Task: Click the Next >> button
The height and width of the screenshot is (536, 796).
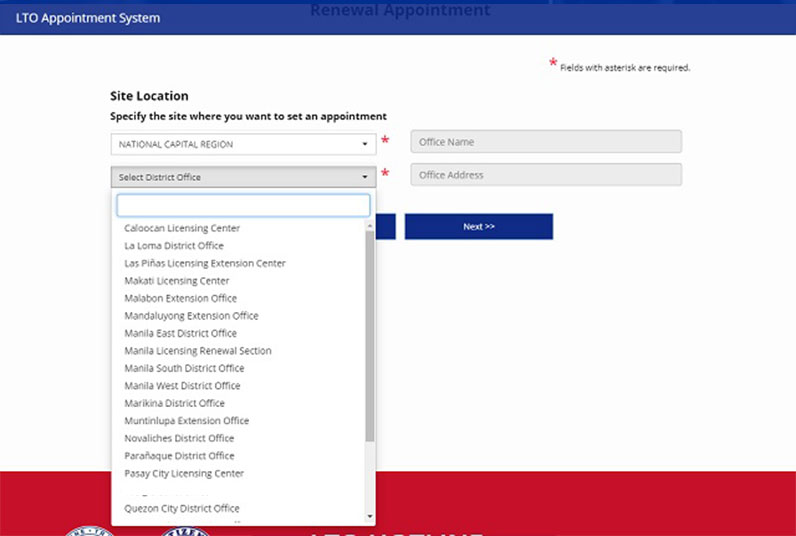Action: [479, 226]
